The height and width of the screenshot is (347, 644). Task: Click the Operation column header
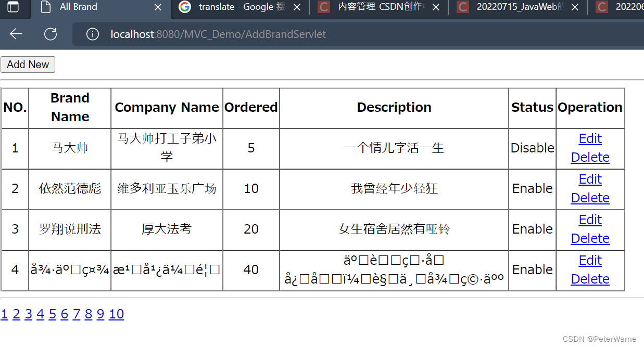coord(590,108)
